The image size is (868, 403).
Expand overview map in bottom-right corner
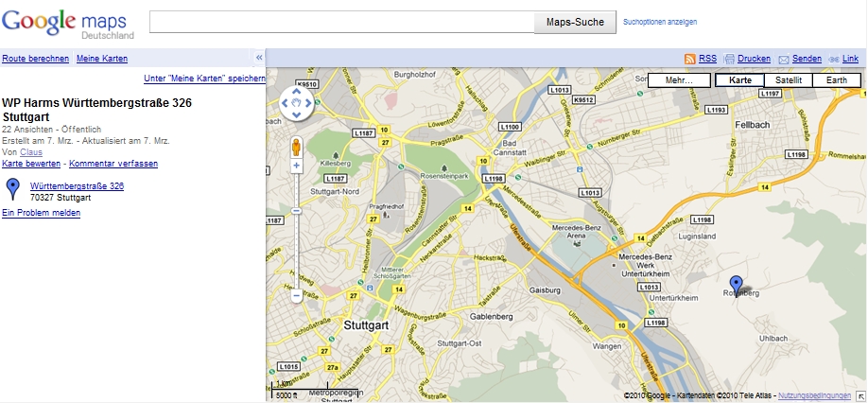(x=859, y=395)
